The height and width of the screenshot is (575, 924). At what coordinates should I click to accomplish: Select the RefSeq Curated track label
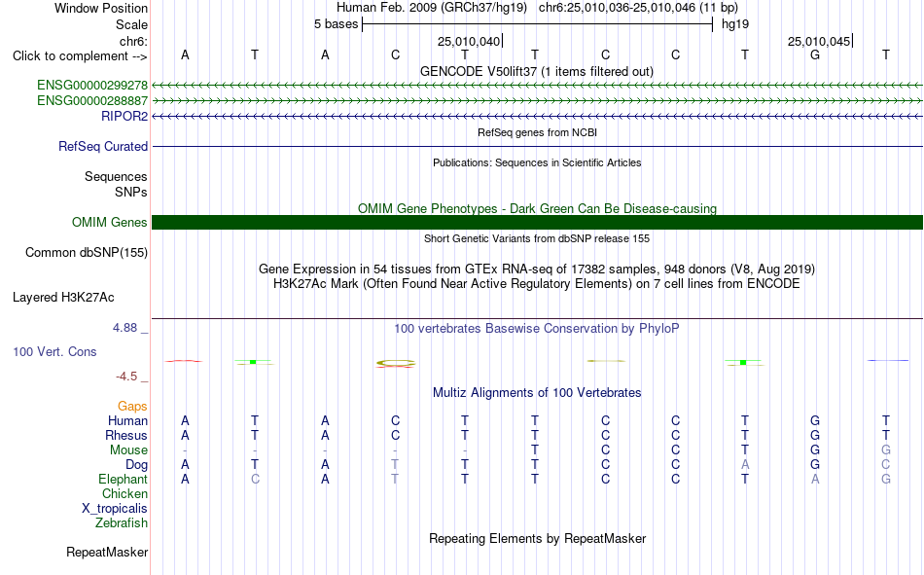click(103, 146)
